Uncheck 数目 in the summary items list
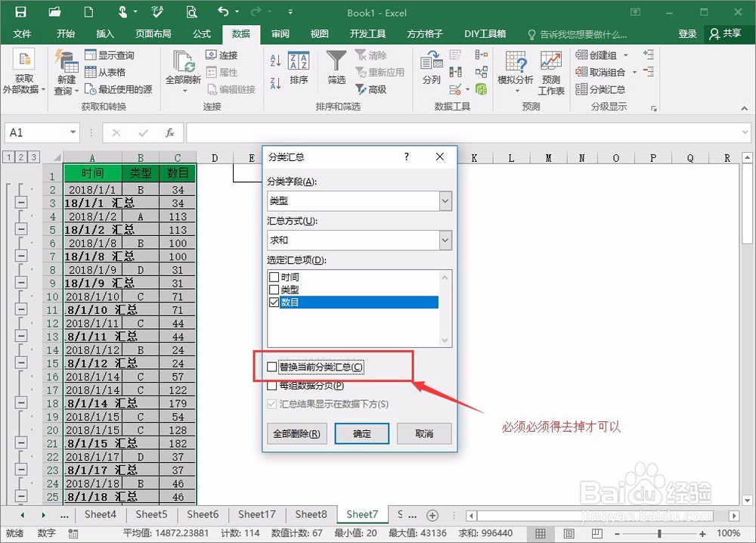Screen dimensions: 756x543 [x=274, y=303]
